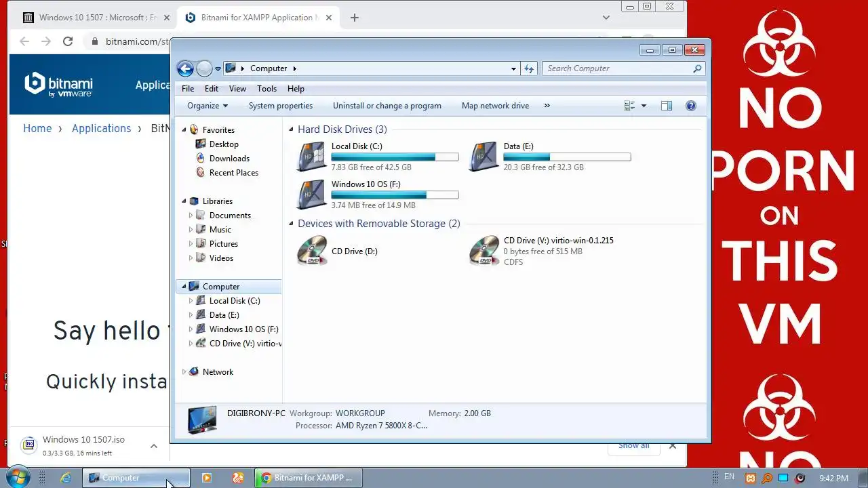Click the new tab plus button in Chrome
This screenshot has height=488, width=868.
pos(354,18)
